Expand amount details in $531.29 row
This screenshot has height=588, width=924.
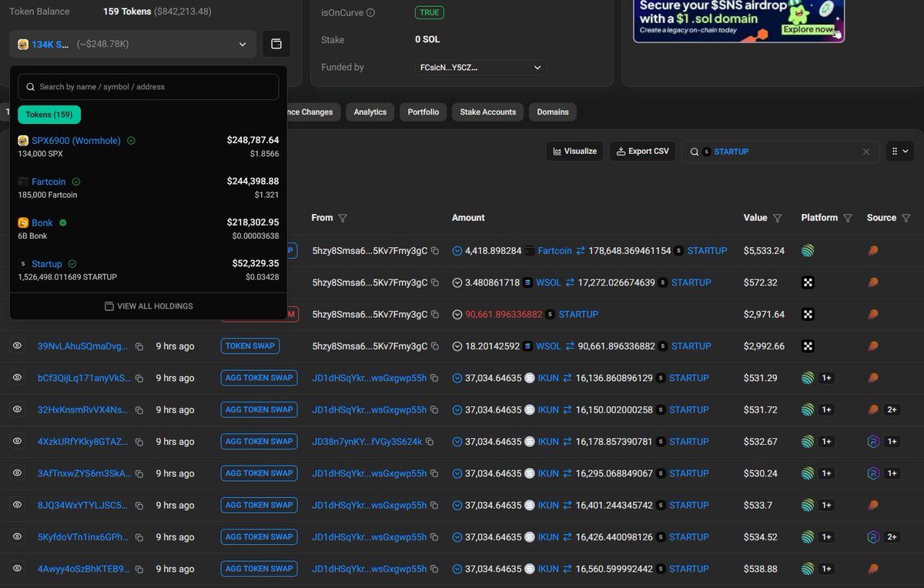tap(457, 378)
